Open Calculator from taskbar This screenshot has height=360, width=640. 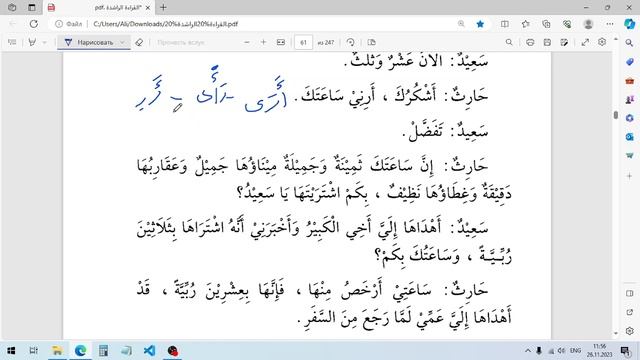[103, 351]
